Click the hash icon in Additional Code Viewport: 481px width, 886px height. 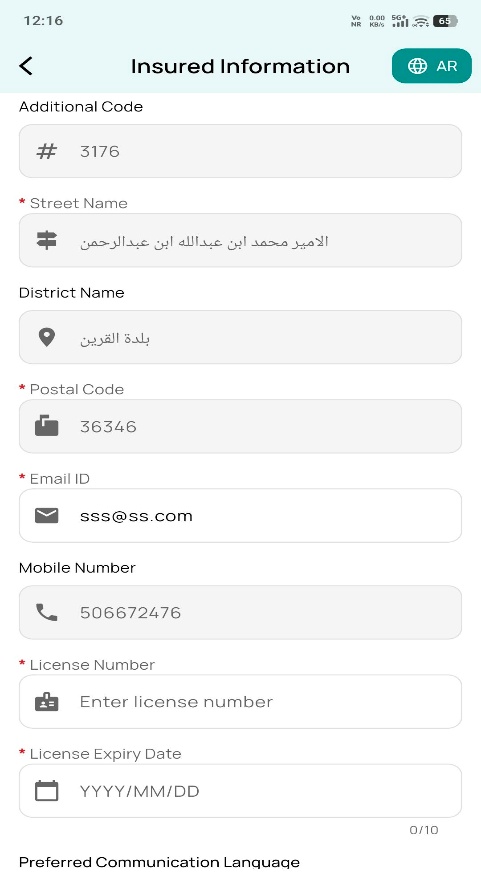coord(46,151)
